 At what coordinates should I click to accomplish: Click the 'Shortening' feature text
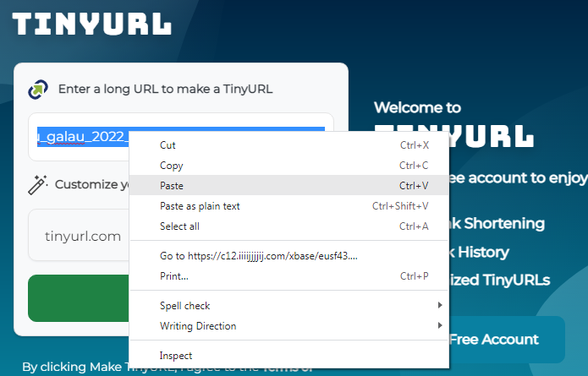point(504,223)
